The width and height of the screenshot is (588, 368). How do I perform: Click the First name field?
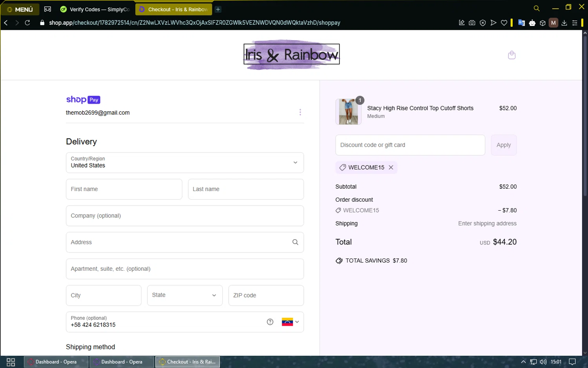tap(124, 189)
